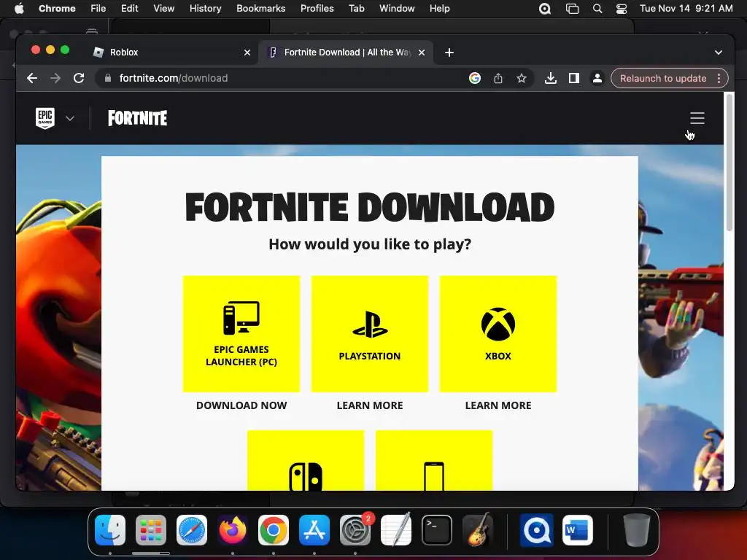The width and height of the screenshot is (747, 560).
Task: Open the Tab menu
Action: tap(356, 8)
